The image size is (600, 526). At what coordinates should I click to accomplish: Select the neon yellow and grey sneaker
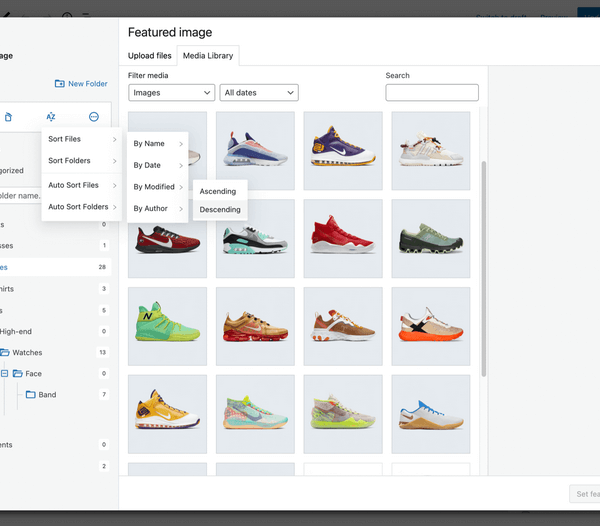pos(343,414)
